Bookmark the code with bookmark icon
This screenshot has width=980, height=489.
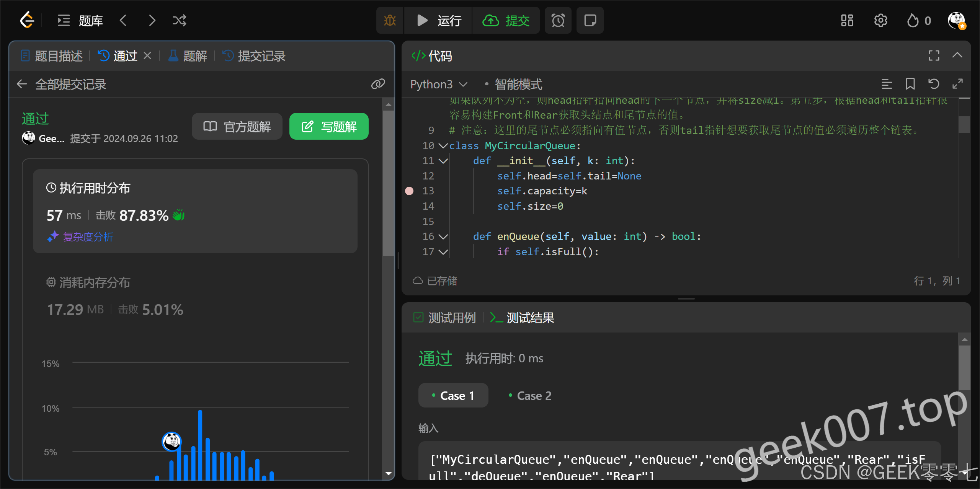click(910, 84)
